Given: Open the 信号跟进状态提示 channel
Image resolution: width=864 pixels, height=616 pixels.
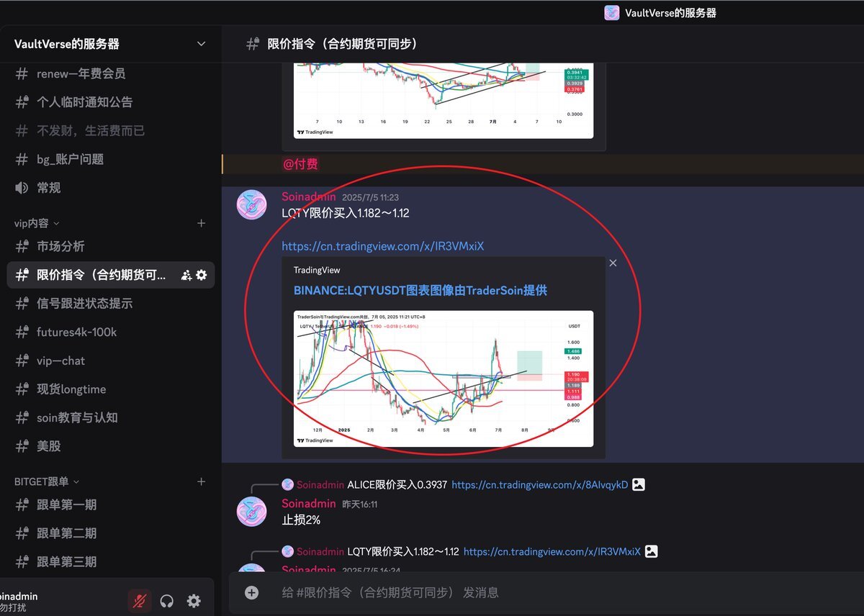Looking at the screenshot, I should (x=110, y=304).
